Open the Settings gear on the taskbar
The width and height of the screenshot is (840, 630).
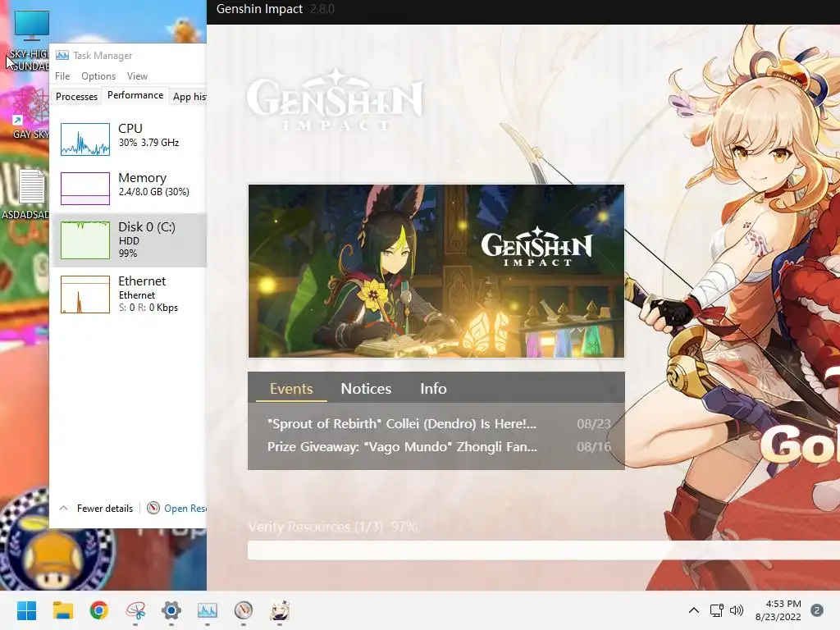pos(171,610)
